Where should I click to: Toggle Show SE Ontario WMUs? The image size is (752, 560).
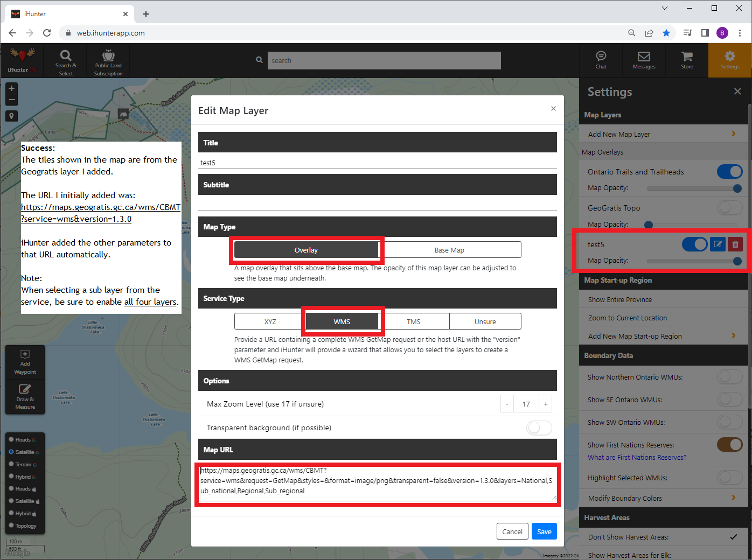click(x=730, y=400)
